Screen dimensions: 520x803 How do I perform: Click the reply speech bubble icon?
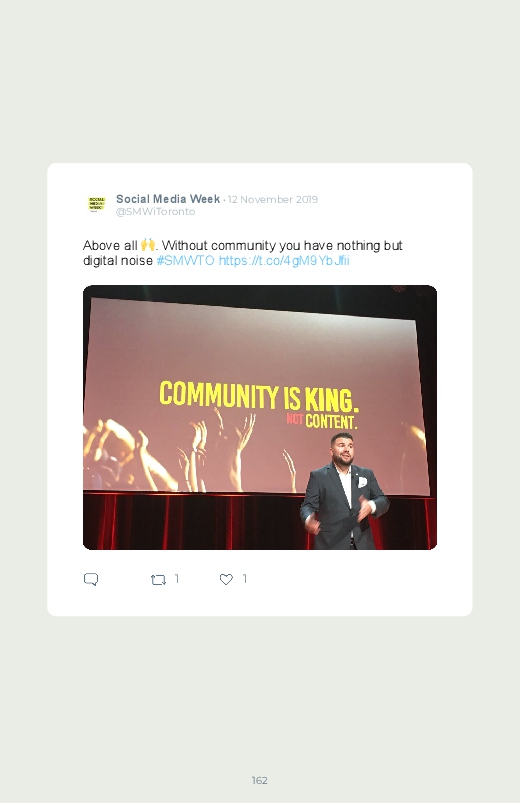(x=91, y=579)
